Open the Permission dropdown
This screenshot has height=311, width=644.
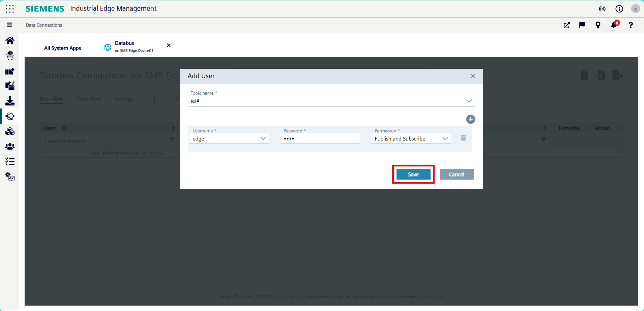[445, 138]
